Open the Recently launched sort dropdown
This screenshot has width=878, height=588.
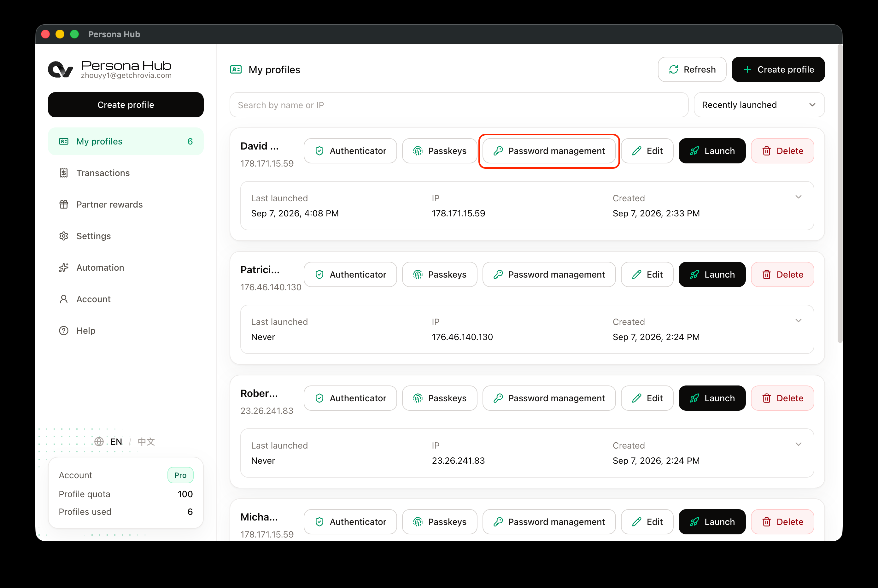(759, 105)
